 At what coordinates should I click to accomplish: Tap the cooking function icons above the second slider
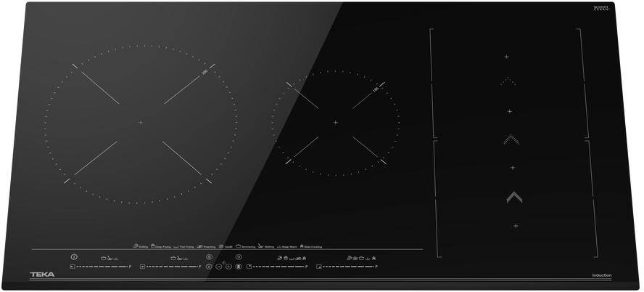tap(179, 258)
